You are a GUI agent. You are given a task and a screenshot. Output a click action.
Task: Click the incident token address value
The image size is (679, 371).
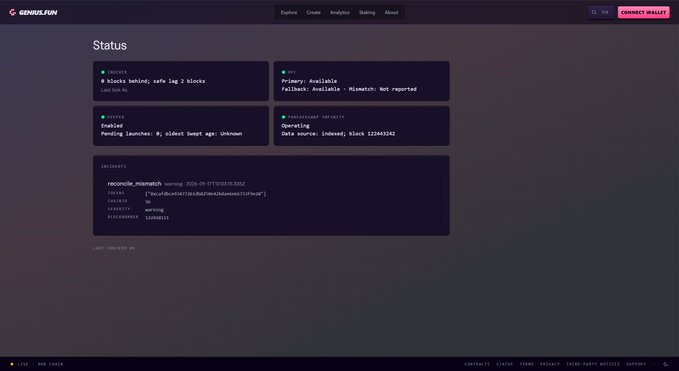click(x=206, y=194)
